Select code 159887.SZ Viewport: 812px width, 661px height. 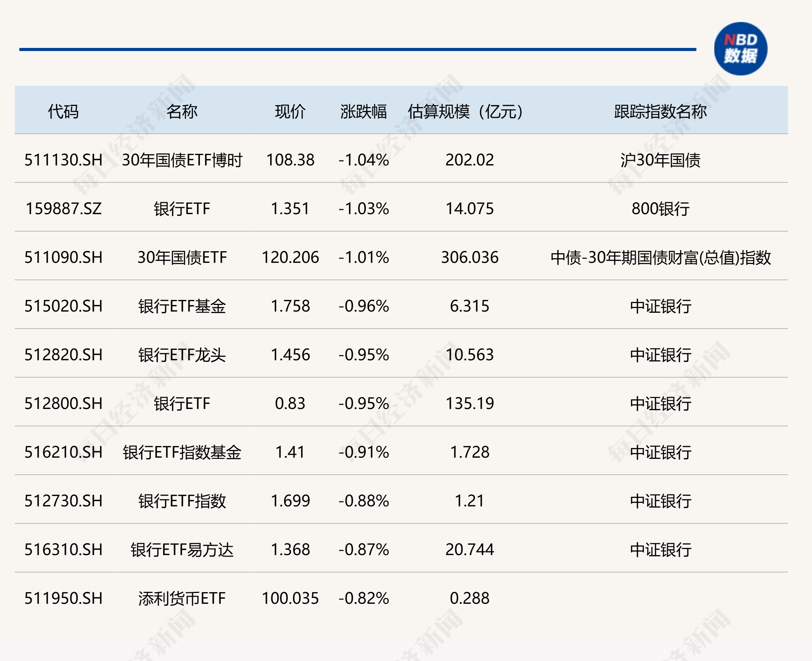[63, 209]
